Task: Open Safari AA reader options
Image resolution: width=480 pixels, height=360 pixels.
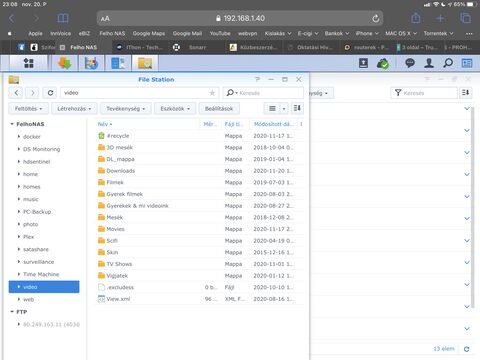Action: (105, 19)
